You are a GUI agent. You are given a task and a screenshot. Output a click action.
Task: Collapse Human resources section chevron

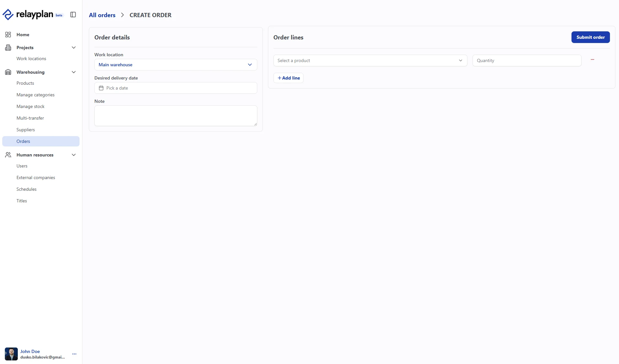pyautogui.click(x=74, y=155)
